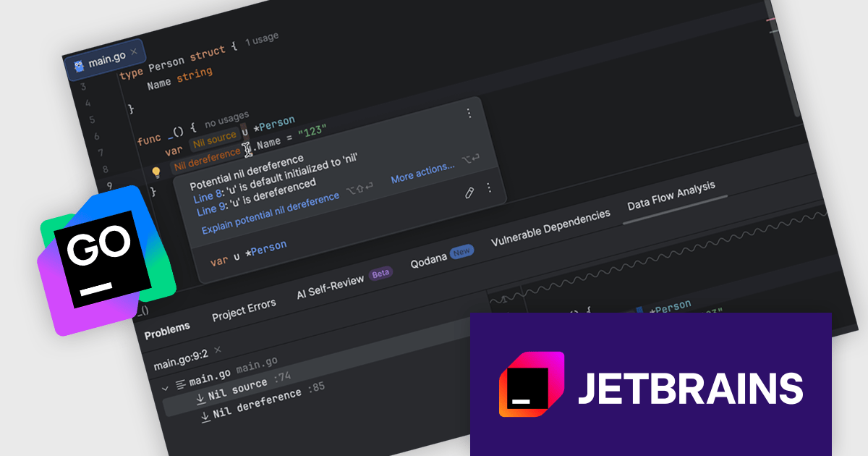This screenshot has height=456, width=868.
Task: Open the tooltip's upper three-dot menu
Action: 469,113
